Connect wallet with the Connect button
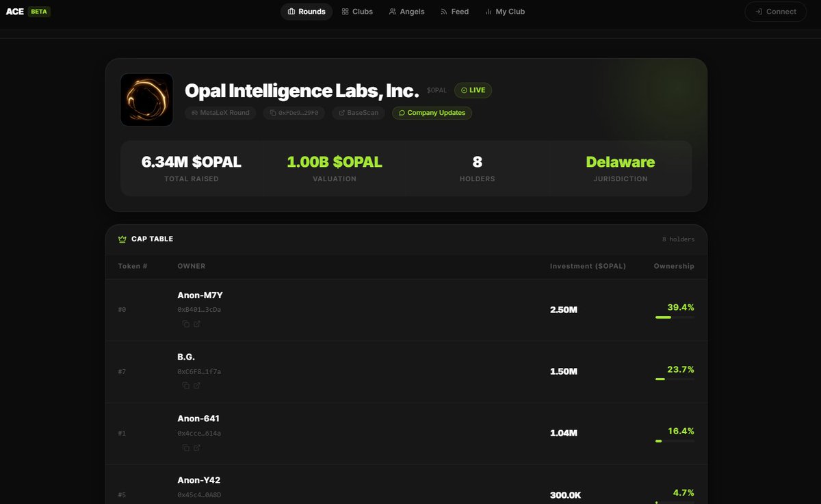 776,12
